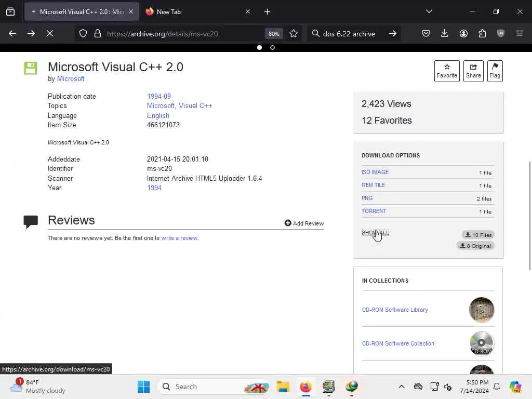Click the SHOW ALL downloads link
This screenshot has width=532, height=399.
point(375,232)
